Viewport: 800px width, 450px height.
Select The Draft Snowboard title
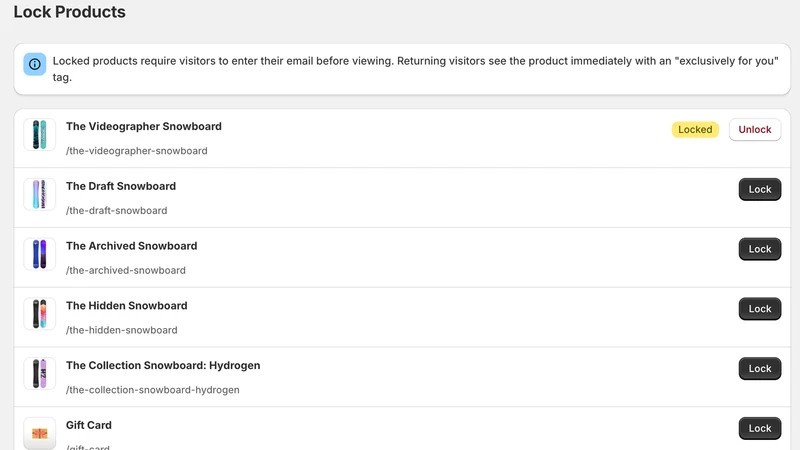click(x=121, y=186)
